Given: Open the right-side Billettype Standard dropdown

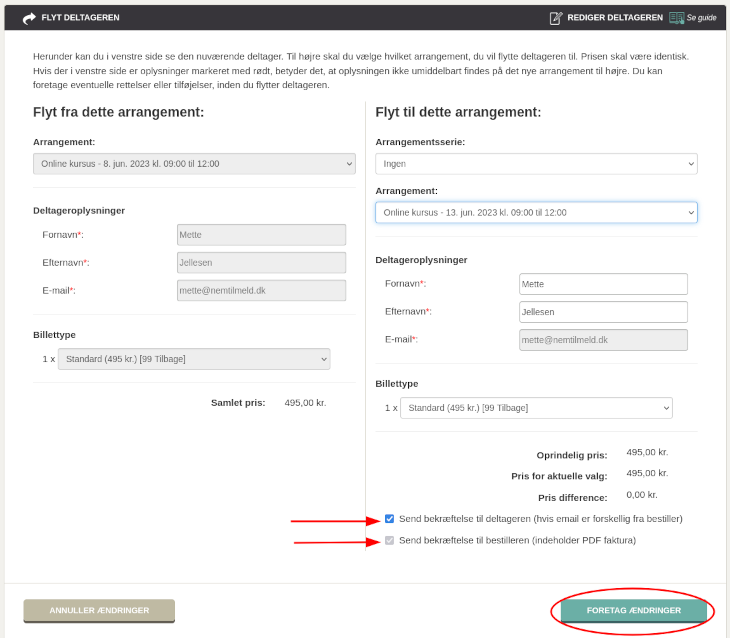Looking at the screenshot, I should click(536, 408).
